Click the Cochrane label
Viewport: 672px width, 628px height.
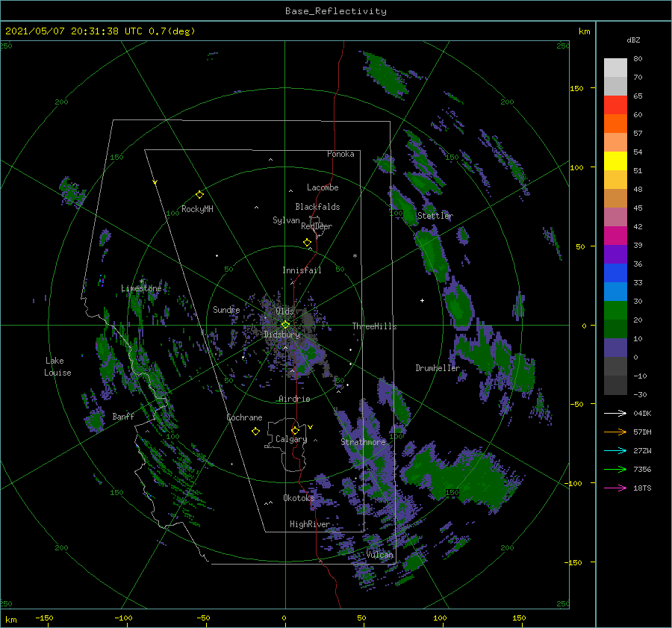(244, 417)
